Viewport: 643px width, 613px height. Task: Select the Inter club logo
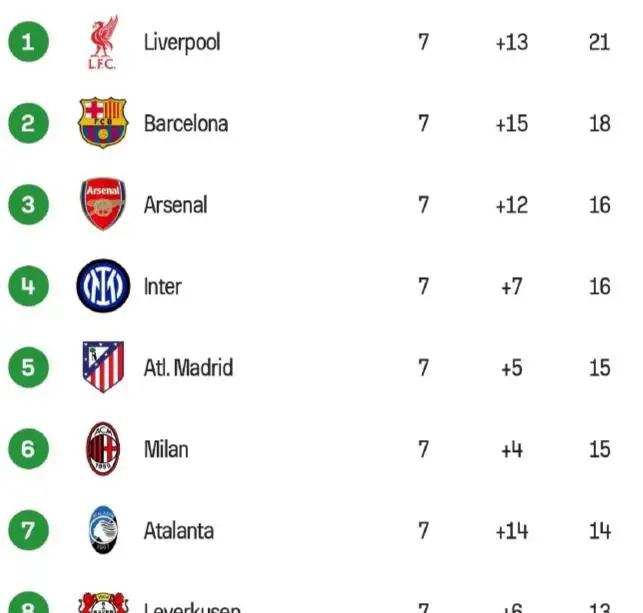point(102,286)
